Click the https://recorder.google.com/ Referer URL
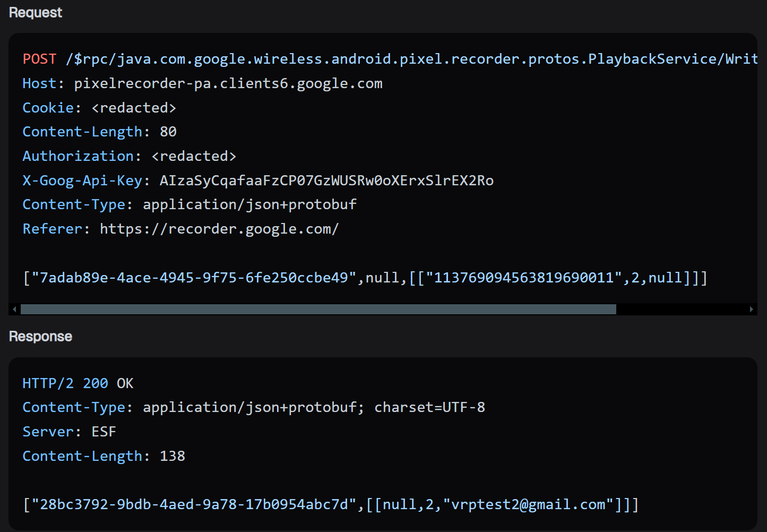Image resolution: width=767 pixels, height=532 pixels. [219, 229]
